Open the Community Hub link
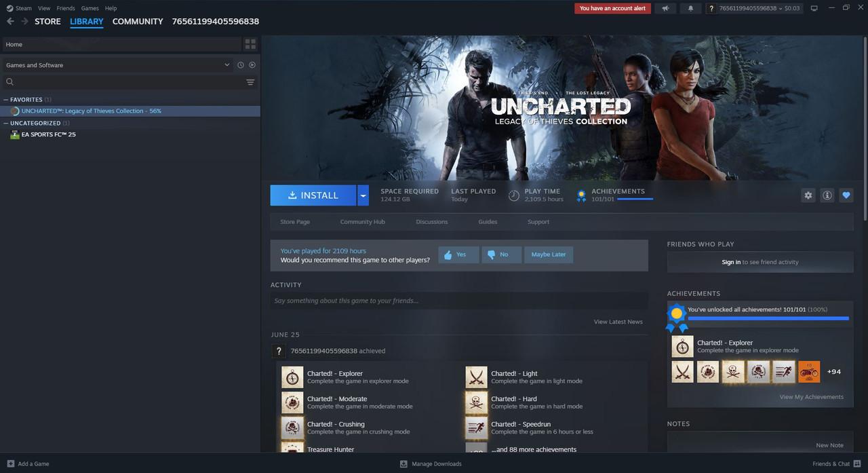 362,222
